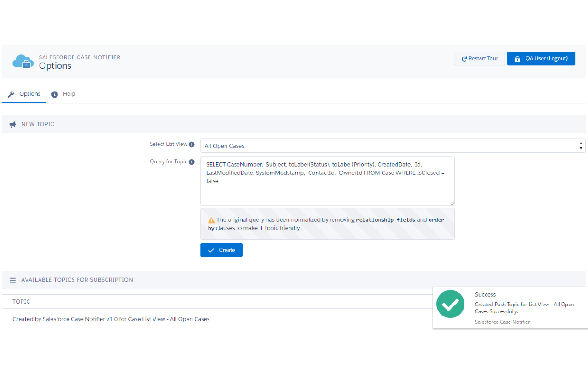The image size is (588, 368).
Task: Click the Options page title
Action: coord(55,66)
